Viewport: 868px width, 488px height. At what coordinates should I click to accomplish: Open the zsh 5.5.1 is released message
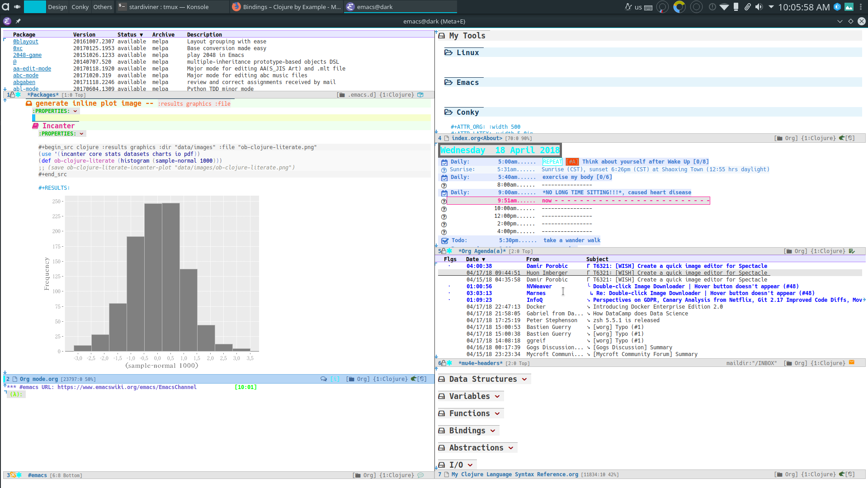click(626, 320)
